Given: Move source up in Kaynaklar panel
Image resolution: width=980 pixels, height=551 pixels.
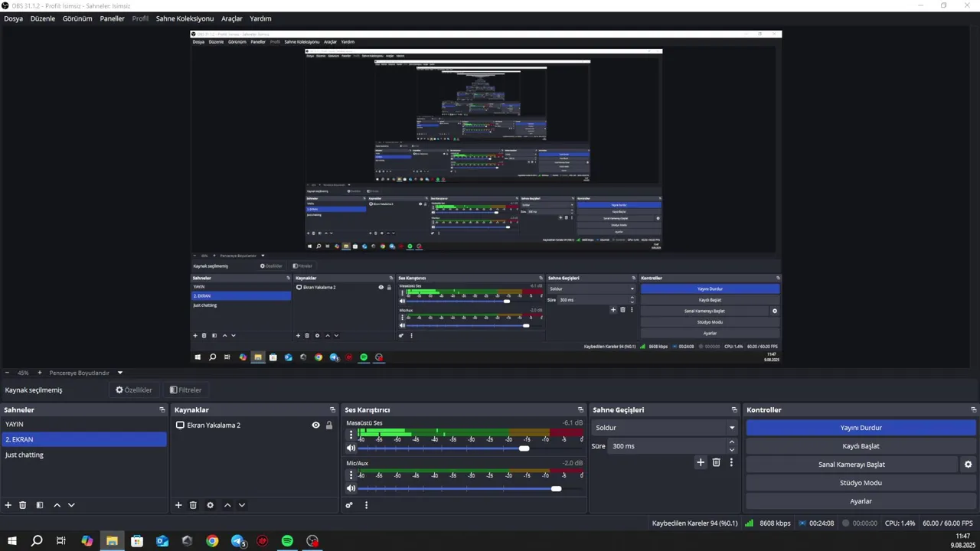Looking at the screenshot, I should (227, 505).
